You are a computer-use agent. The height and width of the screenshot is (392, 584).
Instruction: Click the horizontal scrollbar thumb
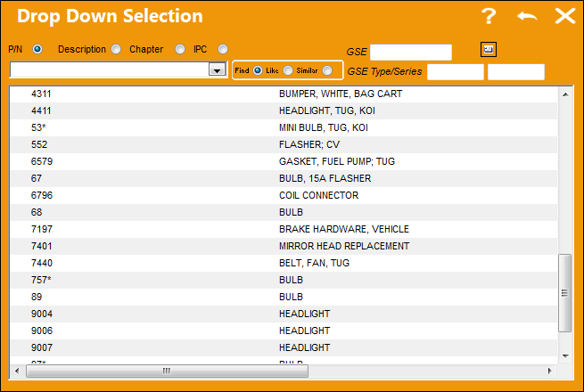point(168,371)
